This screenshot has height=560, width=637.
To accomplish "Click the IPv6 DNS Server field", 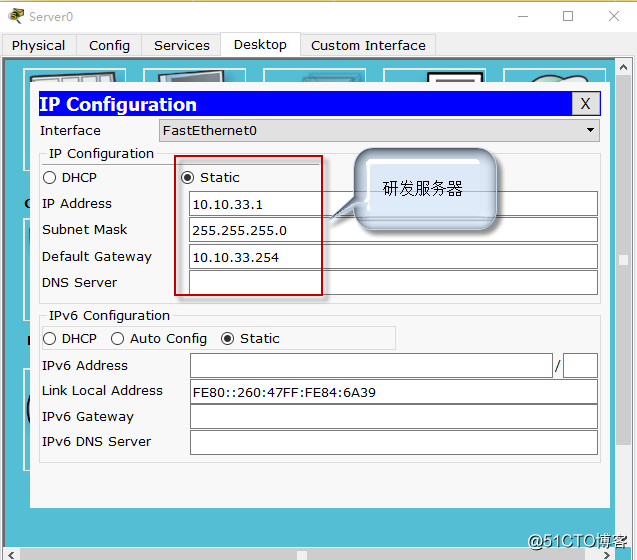I will click(394, 443).
